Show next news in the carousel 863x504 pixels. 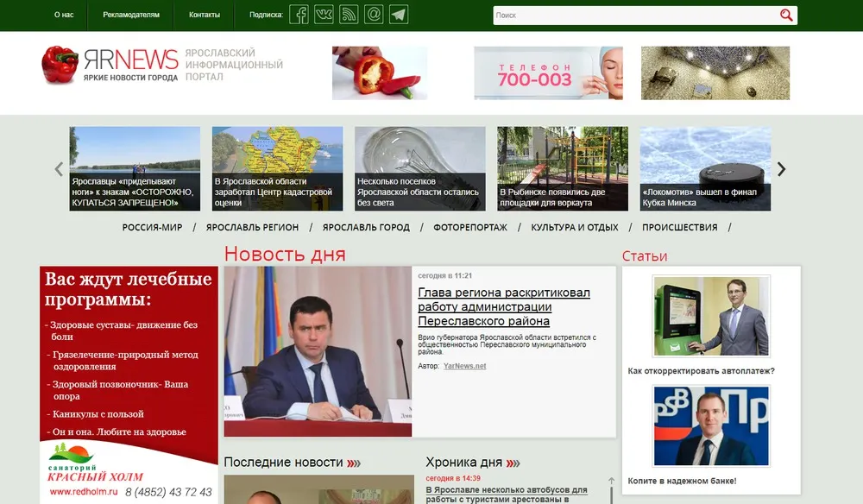[x=781, y=169]
